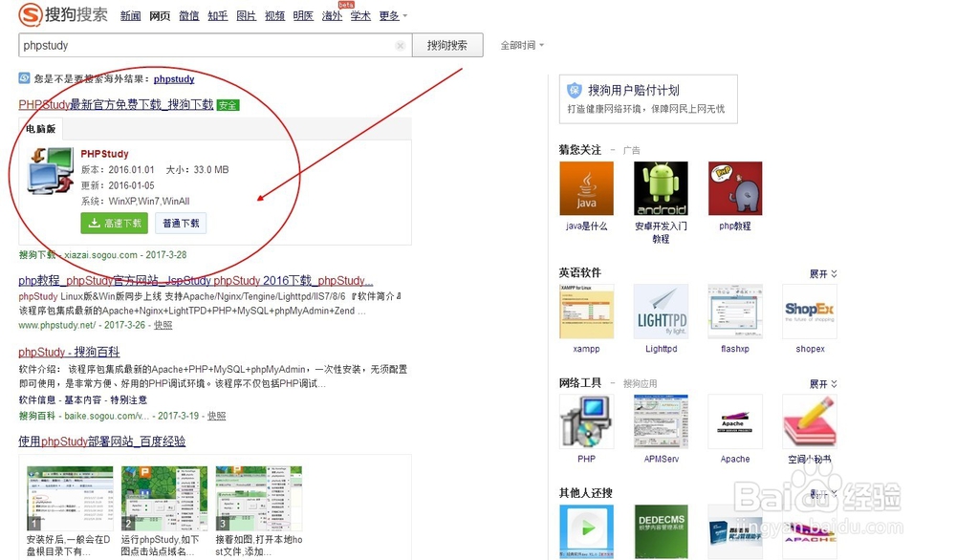956x560 pixels.
Task: Switch to the 海外 beta search tab
Action: [332, 16]
